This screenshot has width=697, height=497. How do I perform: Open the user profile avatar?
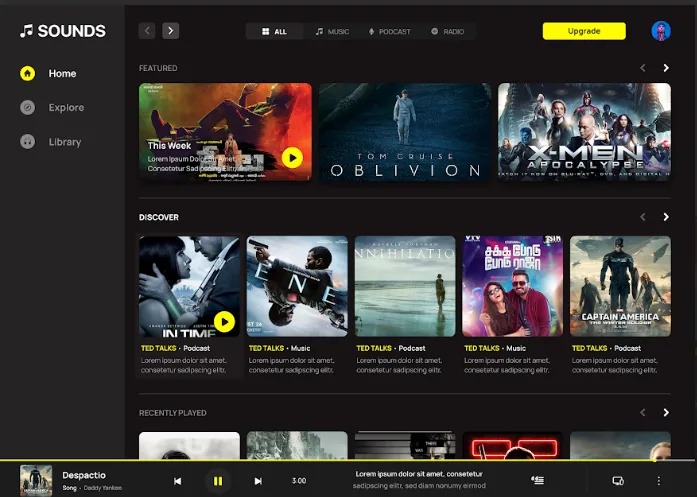pos(661,31)
